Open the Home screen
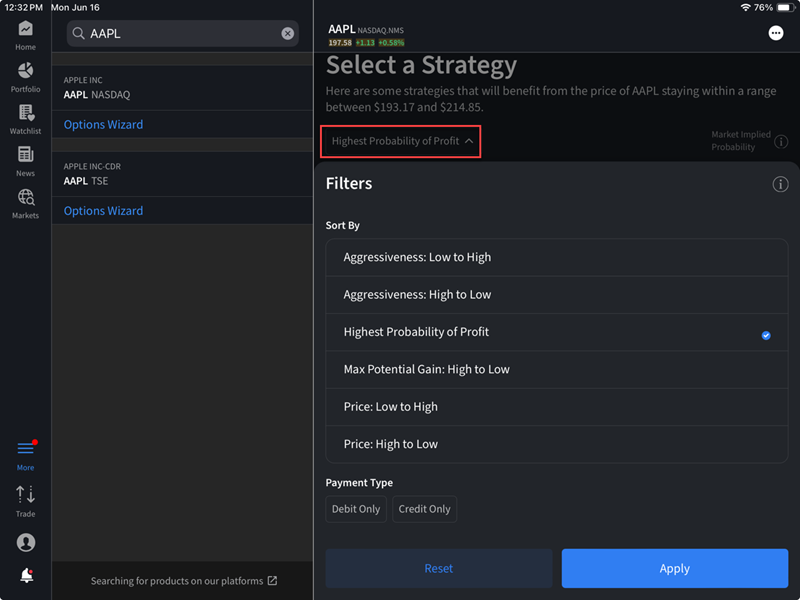This screenshot has height=600, width=800. (25, 38)
